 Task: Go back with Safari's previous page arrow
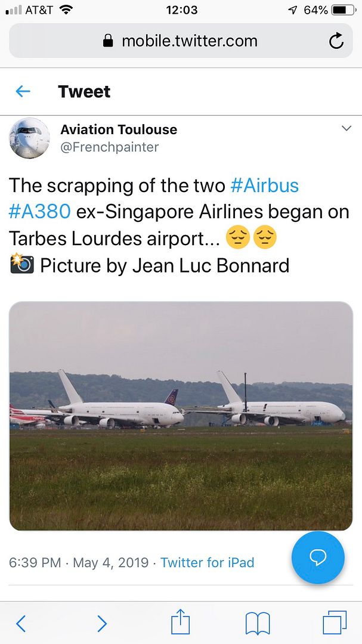(21, 624)
